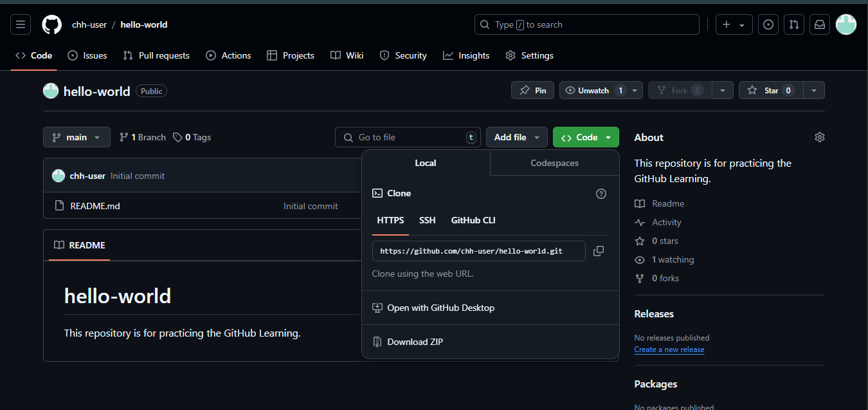Click Download ZIP option
The width and height of the screenshot is (868, 410).
pos(415,342)
